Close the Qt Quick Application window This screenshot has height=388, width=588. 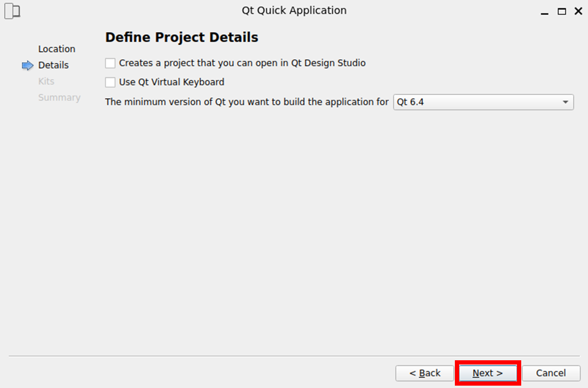(x=578, y=12)
